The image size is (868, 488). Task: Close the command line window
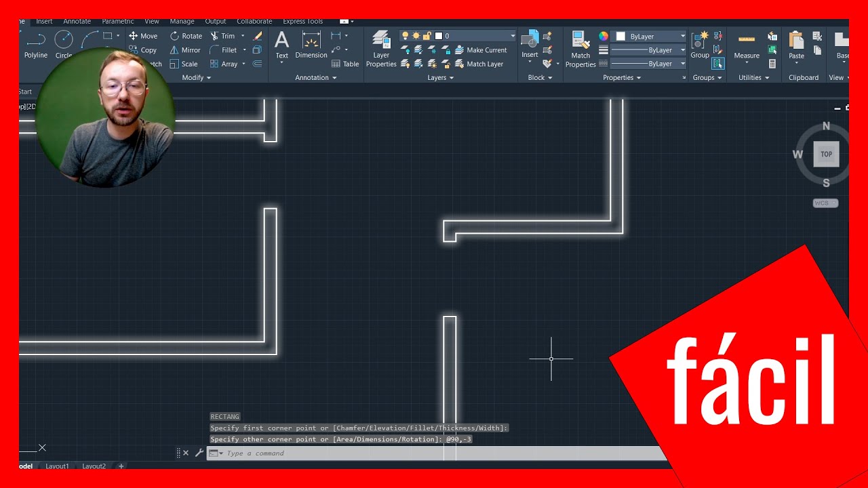[x=186, y=453]
